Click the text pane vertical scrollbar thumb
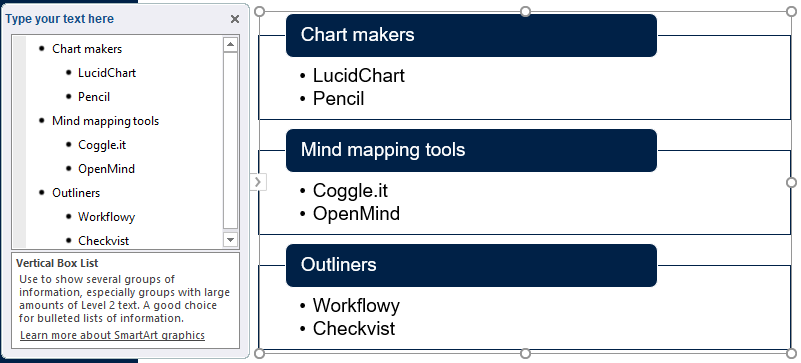This screenshot has height=363, width=801. tap(230, 140)
